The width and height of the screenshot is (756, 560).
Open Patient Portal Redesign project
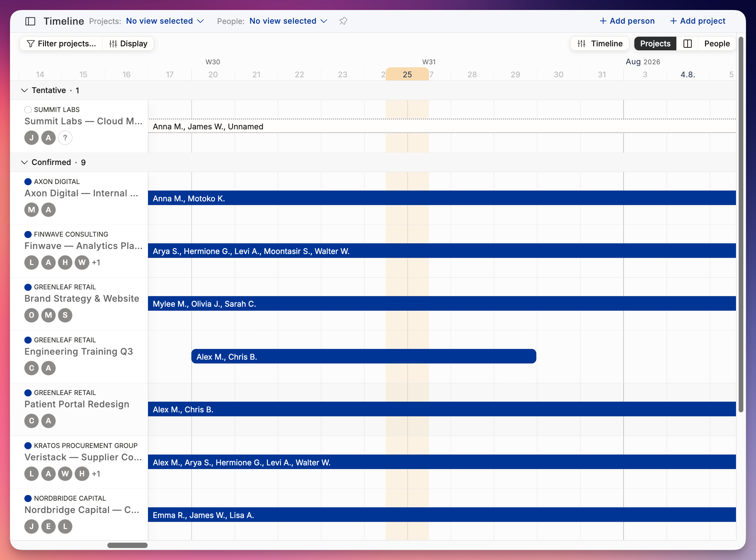(77, 404)
